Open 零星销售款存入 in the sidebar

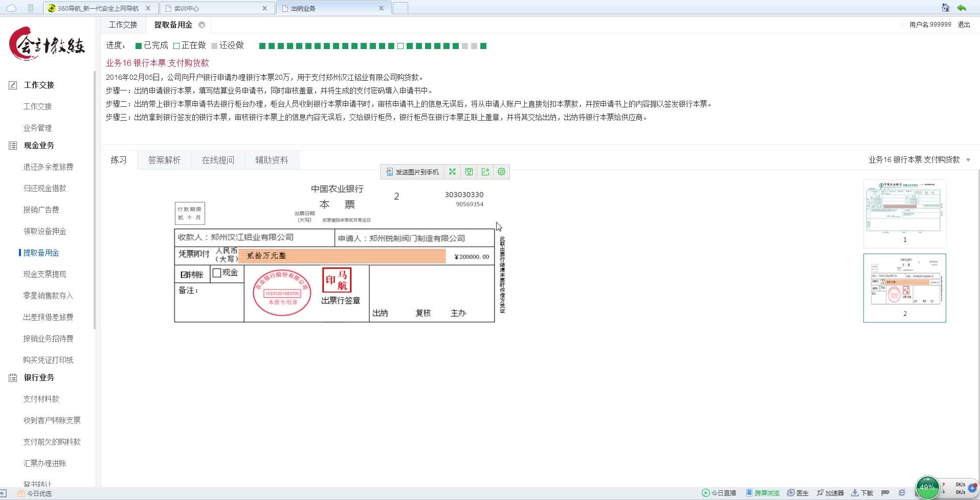48,296
